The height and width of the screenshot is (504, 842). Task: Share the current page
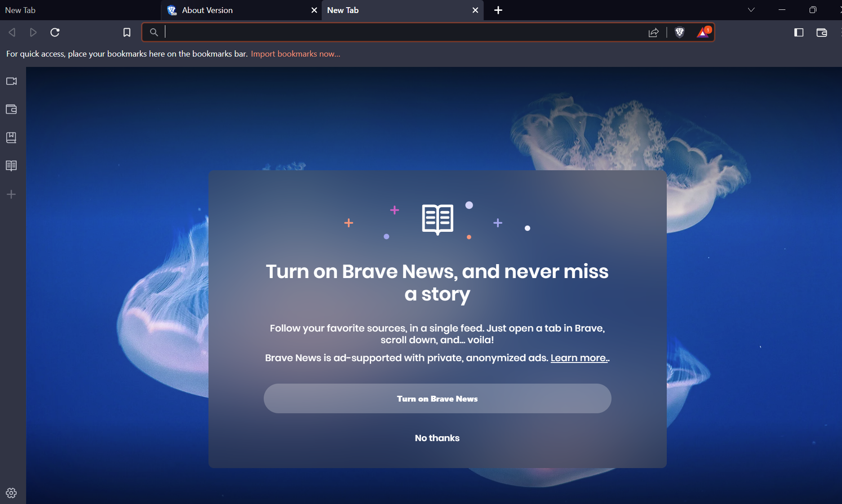(x=654, y=32)
